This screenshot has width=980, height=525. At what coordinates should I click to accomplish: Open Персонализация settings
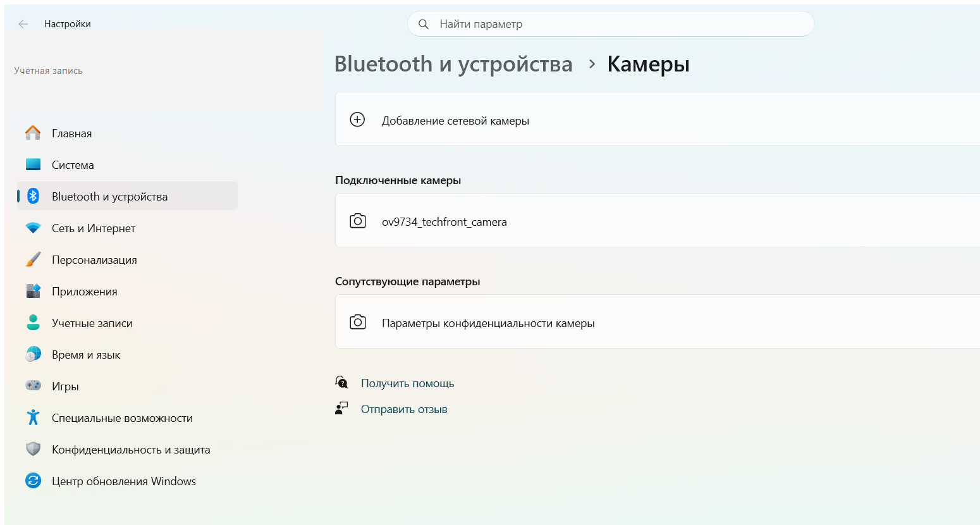[127, 259]
